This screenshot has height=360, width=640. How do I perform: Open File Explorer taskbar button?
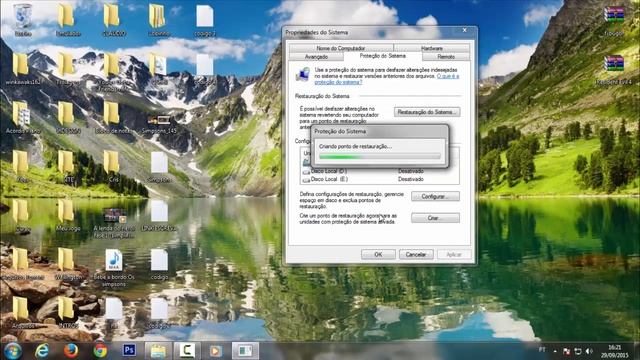pyautogui.click(x=158, y=351)
